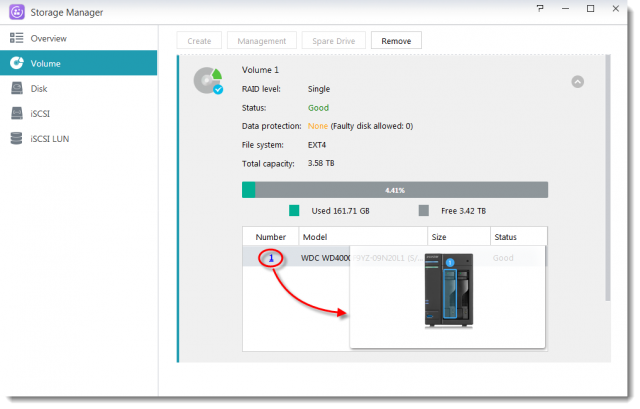
Task: Click the Volume 1 disk status icon
Action: 209,81
